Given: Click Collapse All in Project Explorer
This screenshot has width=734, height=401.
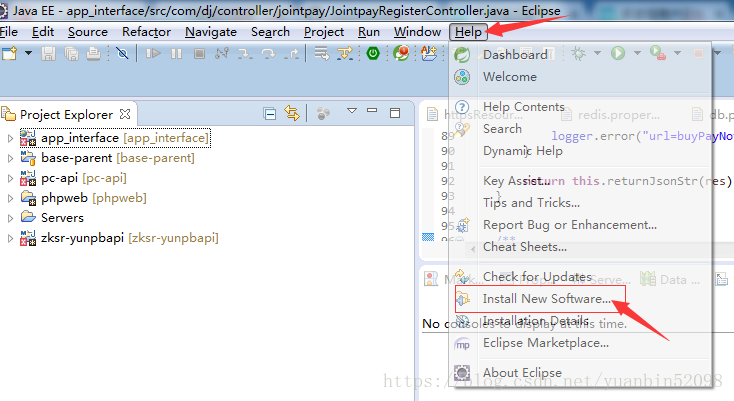Looking at the screenshot, I should coord(270,113).
